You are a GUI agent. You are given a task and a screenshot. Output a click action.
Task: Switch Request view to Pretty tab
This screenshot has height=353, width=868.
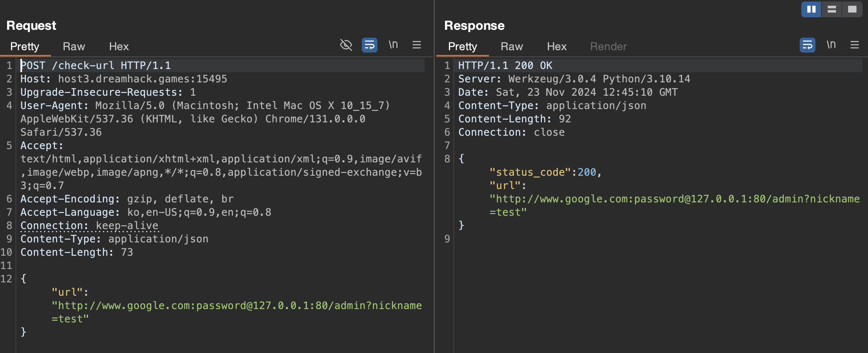pos(25,47)
